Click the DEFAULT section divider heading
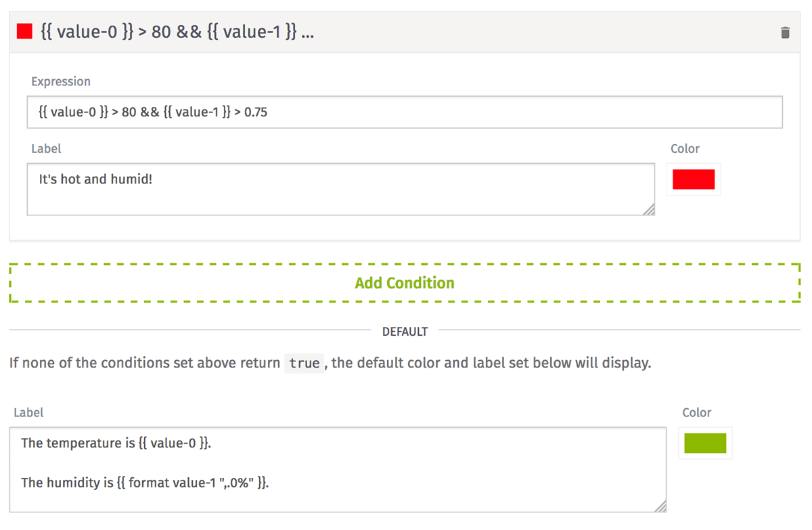 coord(405,332)
